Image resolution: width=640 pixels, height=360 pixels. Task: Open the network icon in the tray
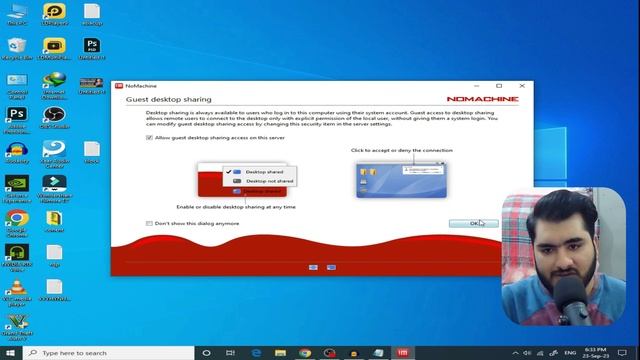tap(540, 353)
